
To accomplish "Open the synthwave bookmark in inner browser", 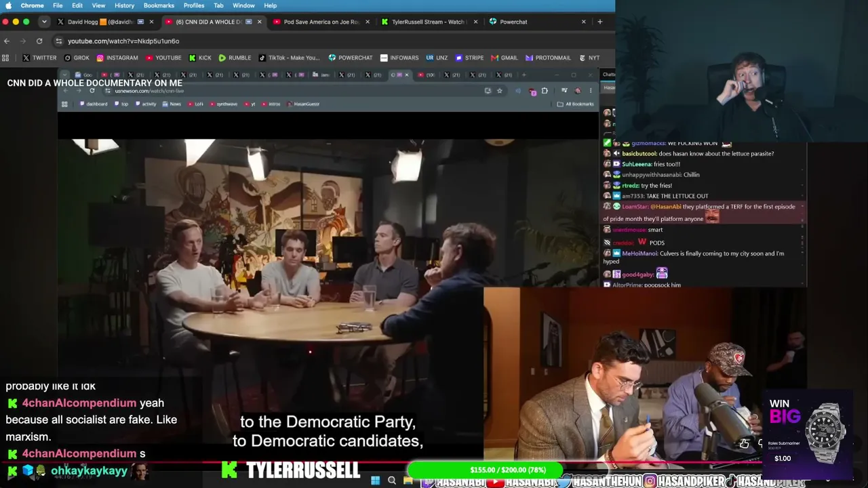I will [x=224, y=104].
